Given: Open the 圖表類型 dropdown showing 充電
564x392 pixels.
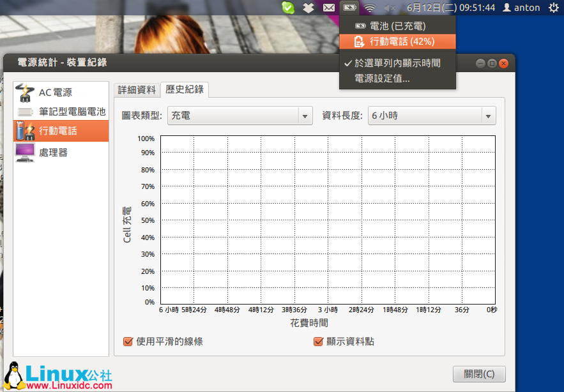Looking at the screenshot, I should (x=240, y=116).
